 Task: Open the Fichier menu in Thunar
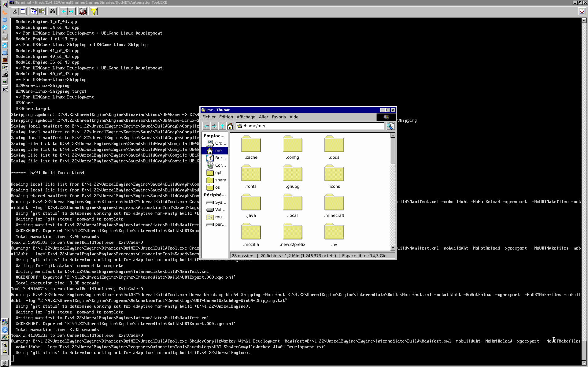click(209, 117)
